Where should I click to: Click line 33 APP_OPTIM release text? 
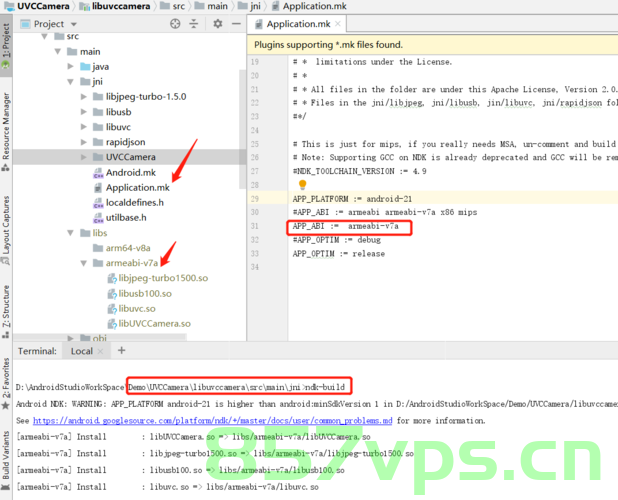tap(339, 254)
